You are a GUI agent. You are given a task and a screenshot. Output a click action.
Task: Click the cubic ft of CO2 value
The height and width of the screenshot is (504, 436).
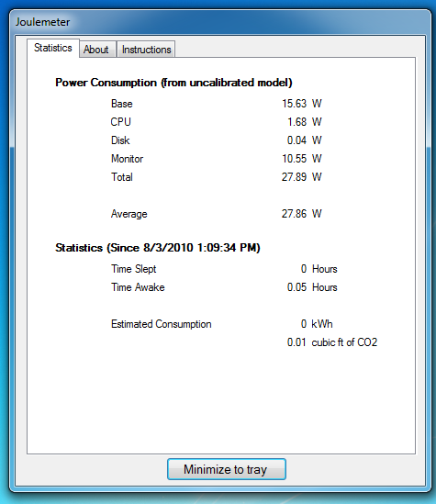(x=332, y=342)
